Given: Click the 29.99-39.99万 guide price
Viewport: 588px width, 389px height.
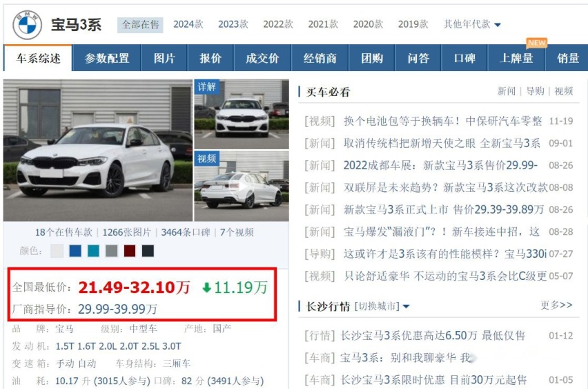Looking at the screenshot, I should pos(118,309).
